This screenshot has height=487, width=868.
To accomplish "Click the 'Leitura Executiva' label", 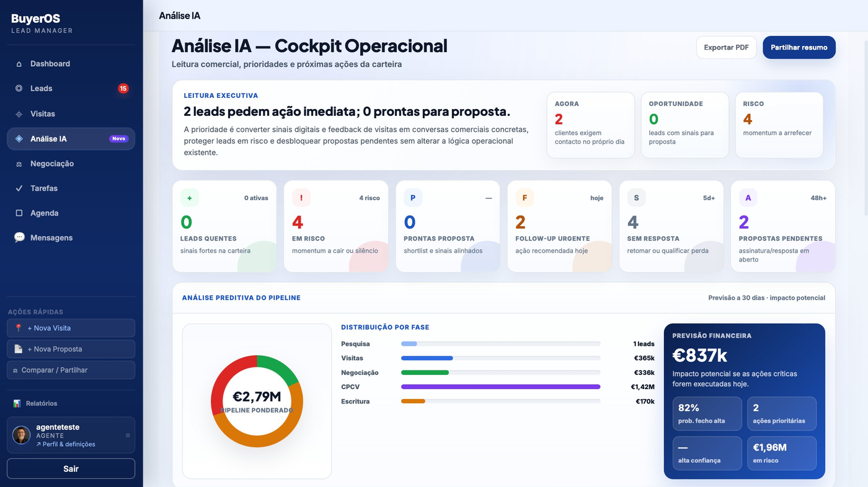I will (x=221, y=96).
